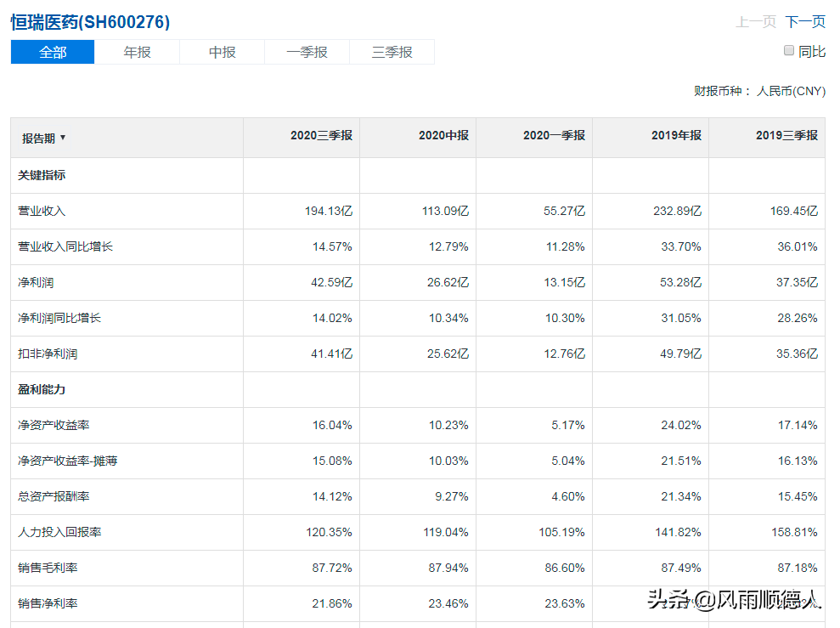Click the 42.59亿 net profit value
This screenshot has height=628, width=840.
click(x=331, y=282)
